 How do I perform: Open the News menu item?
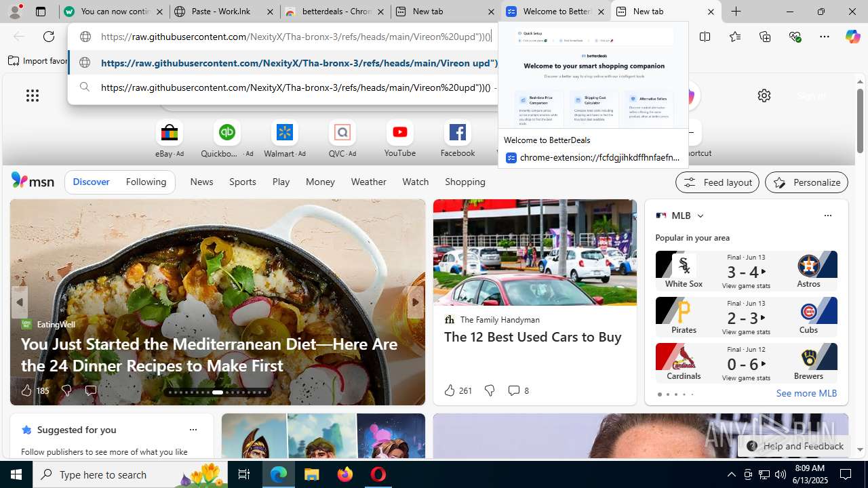point(201,182)
